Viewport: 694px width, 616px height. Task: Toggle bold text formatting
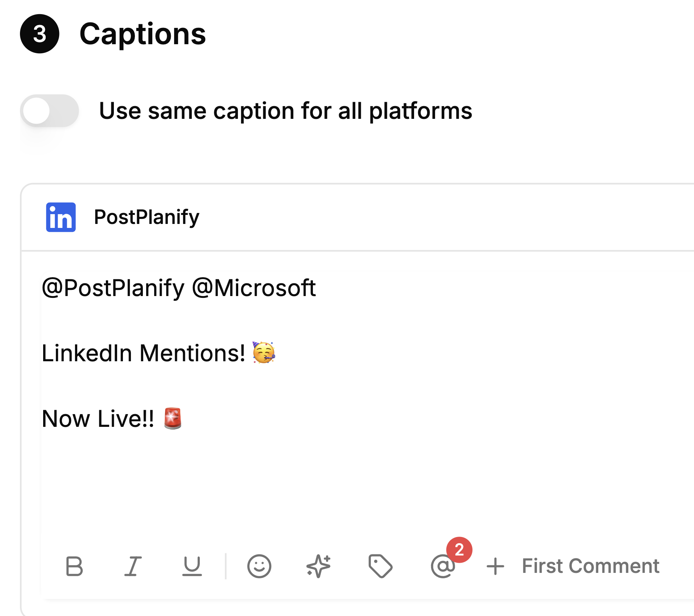74,566
